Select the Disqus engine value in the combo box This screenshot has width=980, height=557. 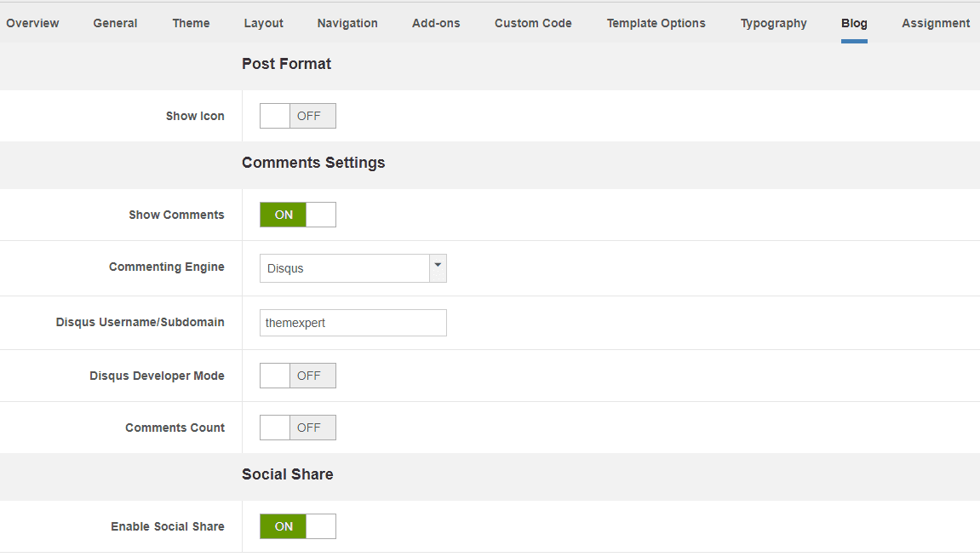tap(341, 268)
